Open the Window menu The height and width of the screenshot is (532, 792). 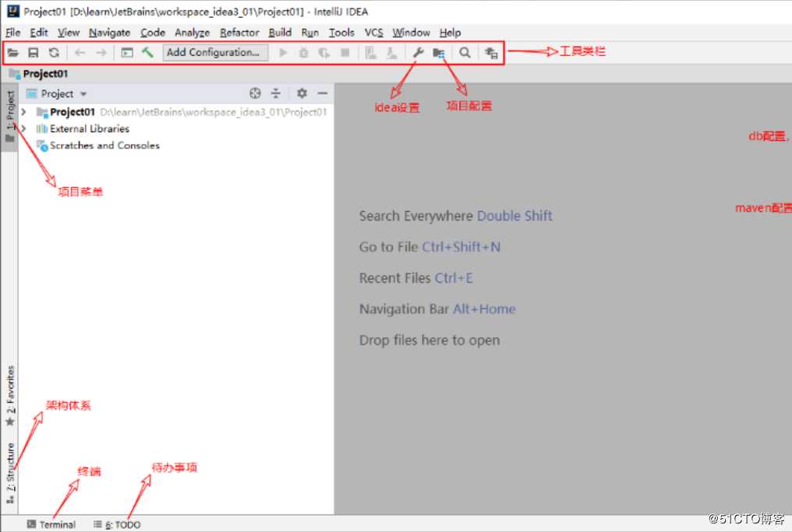pos(411,33)
